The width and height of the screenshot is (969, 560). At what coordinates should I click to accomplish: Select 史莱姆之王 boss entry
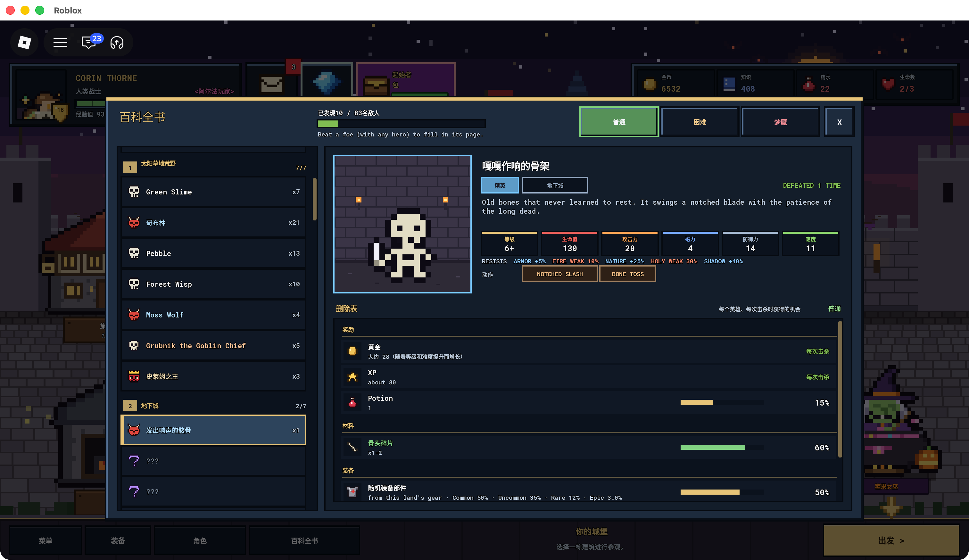[213, 376]
